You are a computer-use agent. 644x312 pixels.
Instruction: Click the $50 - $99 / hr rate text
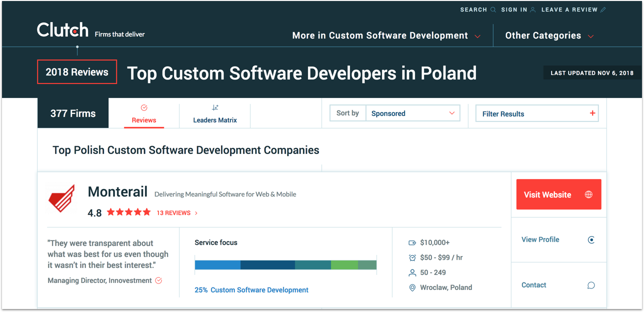[441, 257]
